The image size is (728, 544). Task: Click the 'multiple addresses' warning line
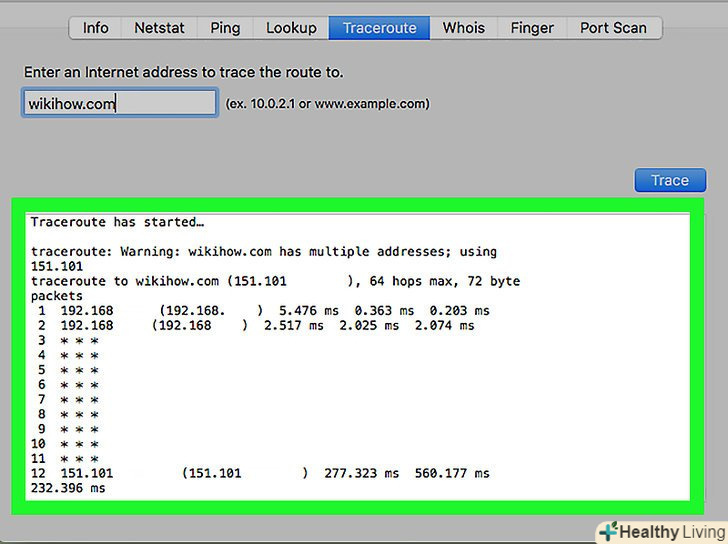[264, 252]
